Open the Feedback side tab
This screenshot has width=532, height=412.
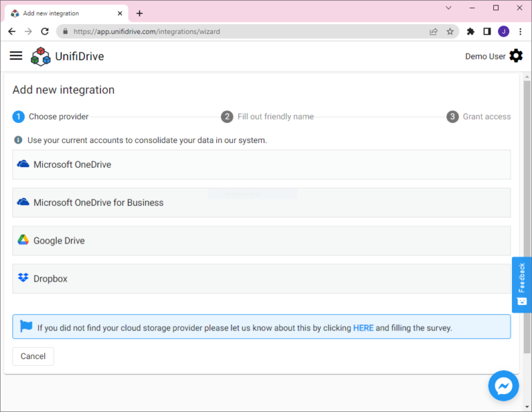click(x=522, y=284)
